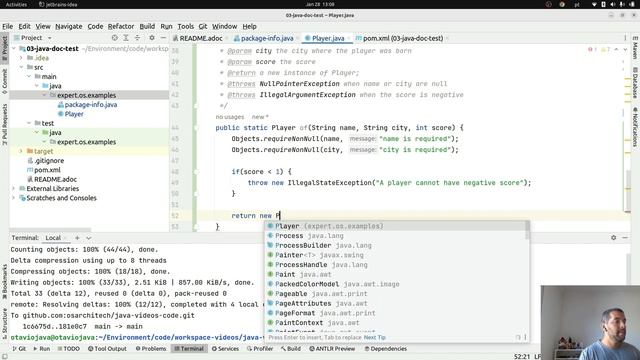640x360 pixels.
Task: Open the Tool Output tool window
Action: coord(107,349)
